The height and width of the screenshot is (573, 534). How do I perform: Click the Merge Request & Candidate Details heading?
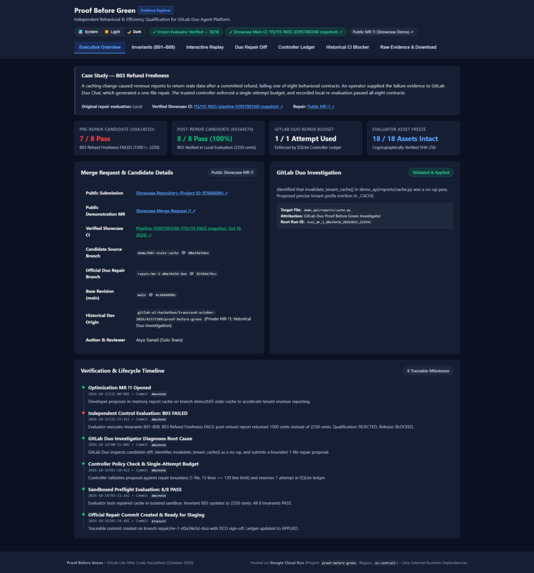point(127,172)
